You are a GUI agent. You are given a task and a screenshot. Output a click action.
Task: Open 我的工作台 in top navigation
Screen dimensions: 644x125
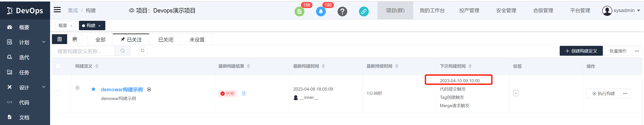[x=432, y=11]
